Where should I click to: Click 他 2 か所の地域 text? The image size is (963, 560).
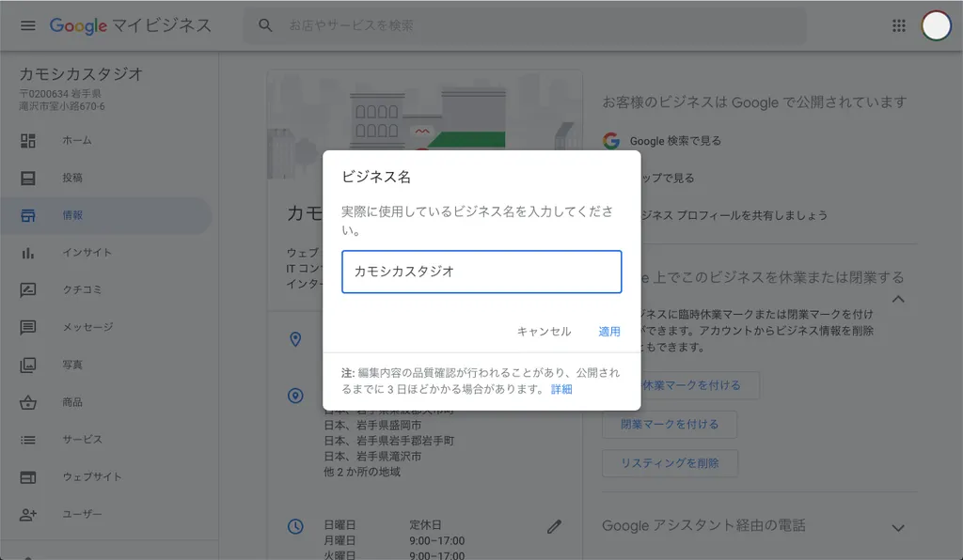tap(362, 472)
